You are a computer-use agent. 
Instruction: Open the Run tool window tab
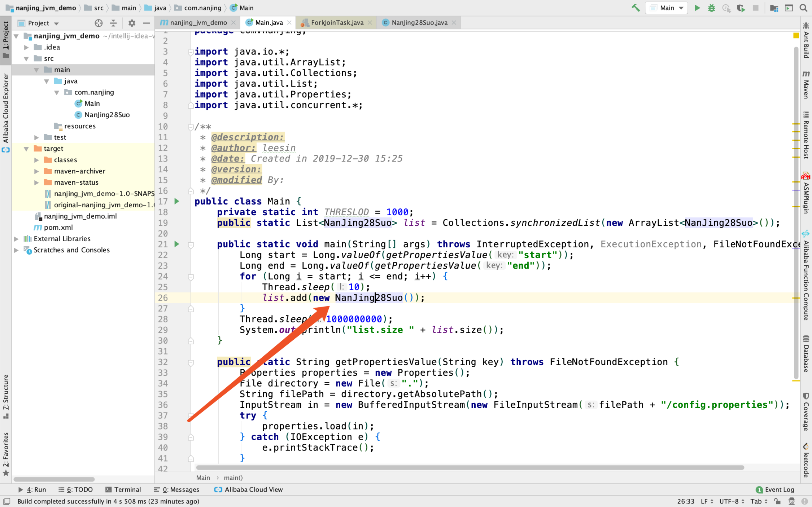32,490
